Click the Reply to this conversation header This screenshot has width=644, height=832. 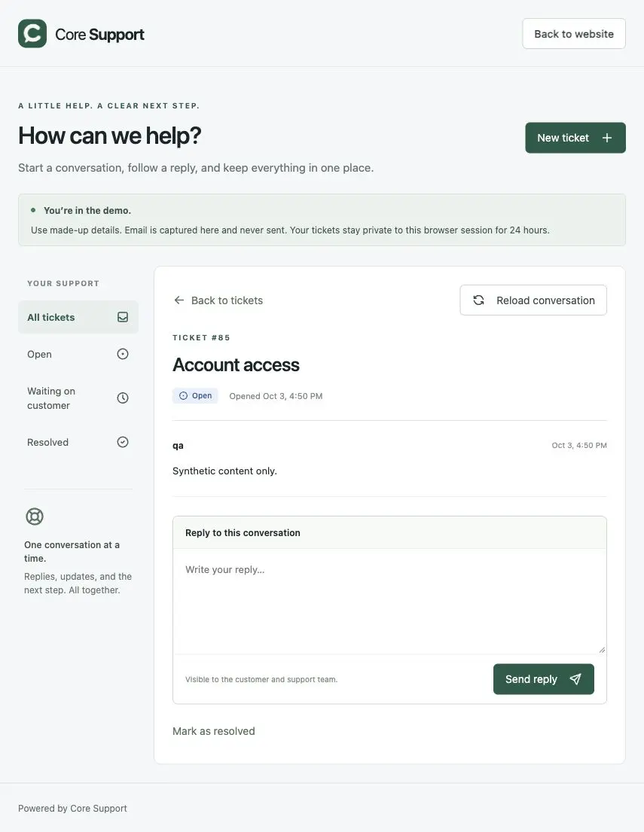point(243,533)
